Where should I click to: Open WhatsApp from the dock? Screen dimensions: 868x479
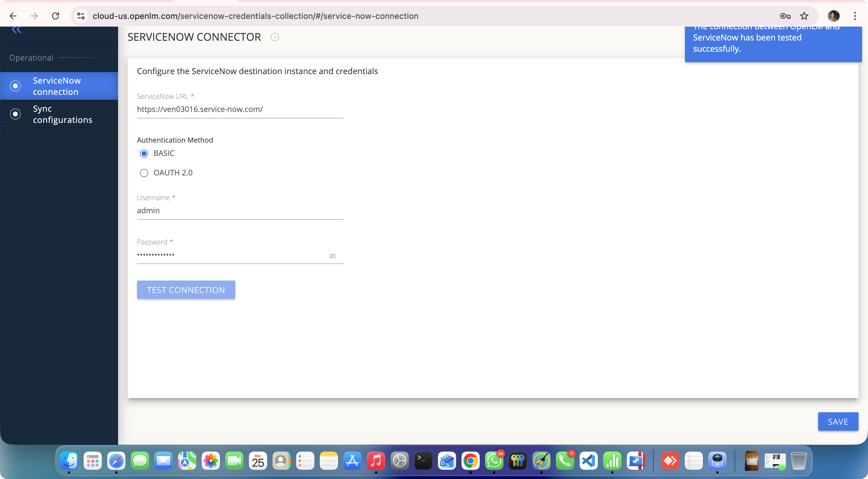(x=494, y=461)
